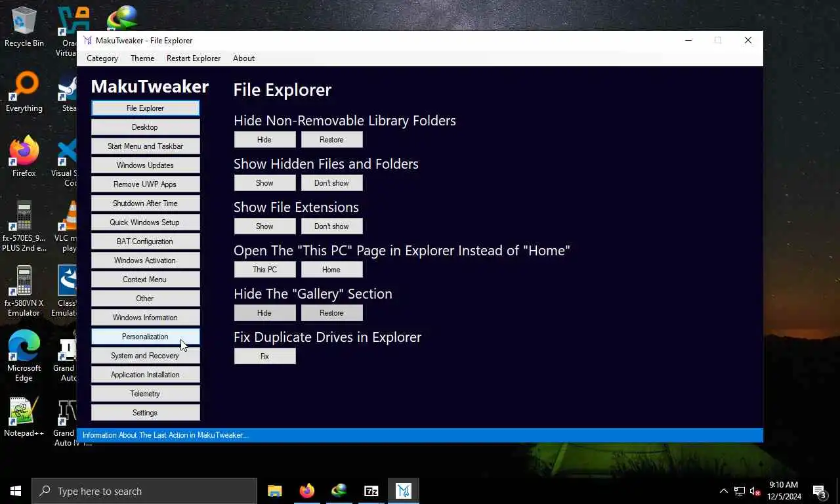The width and height of the screenshot is (840, 504).
Task: Open the Notepad++ desktop icon
Action: pos(24,417)
